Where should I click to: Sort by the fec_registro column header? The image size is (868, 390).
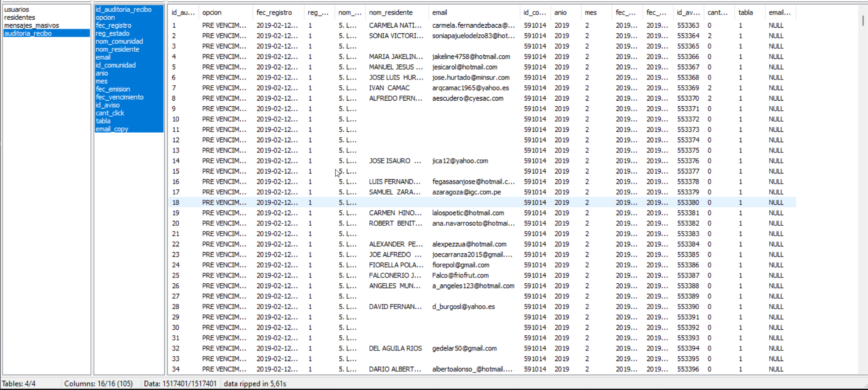[274, 12]
